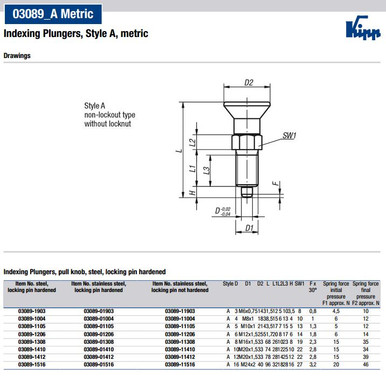Select stainless item number 03089-01308
The width and height of the screenshot is (386, 377).
pos(99,342)
